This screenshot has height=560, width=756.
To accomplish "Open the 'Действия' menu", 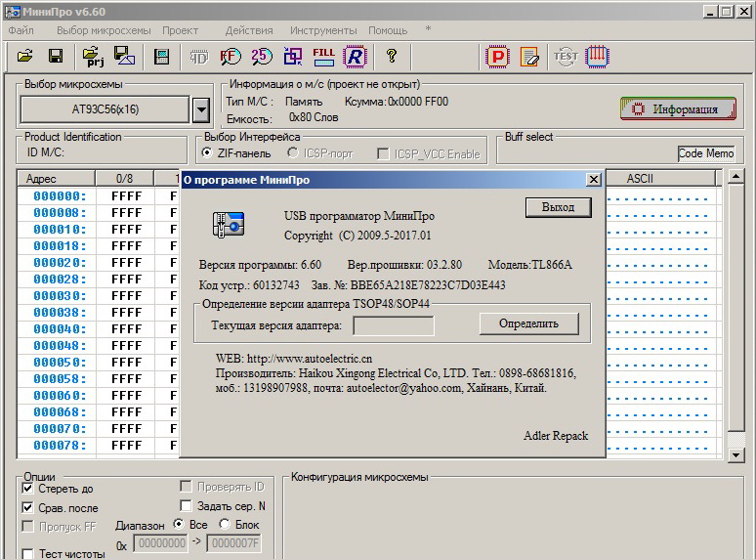I will (249, 30).
